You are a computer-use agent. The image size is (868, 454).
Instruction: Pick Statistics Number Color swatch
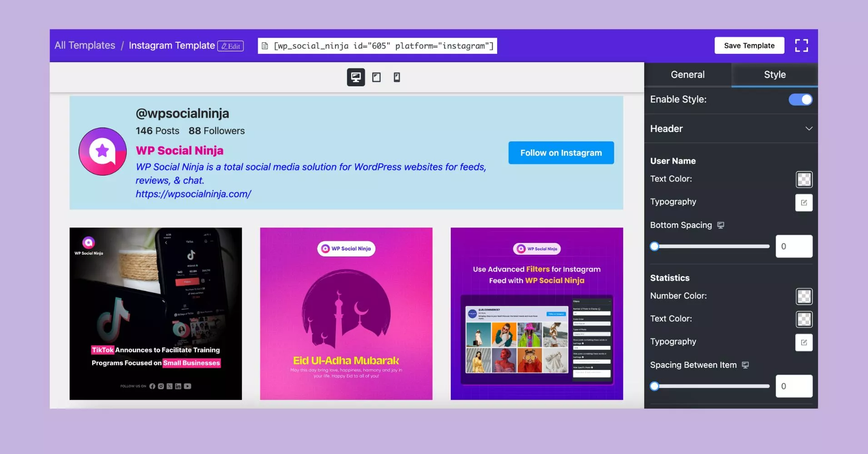click(804, 296)
